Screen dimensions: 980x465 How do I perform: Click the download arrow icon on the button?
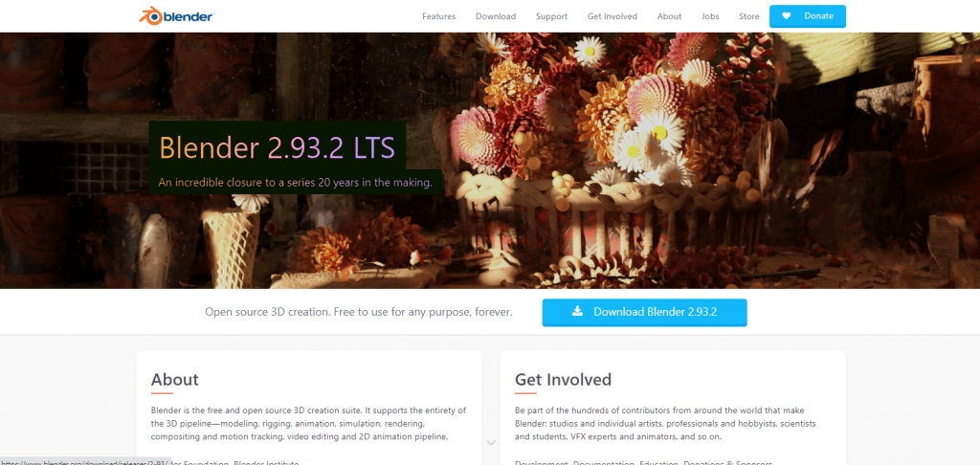577,311
